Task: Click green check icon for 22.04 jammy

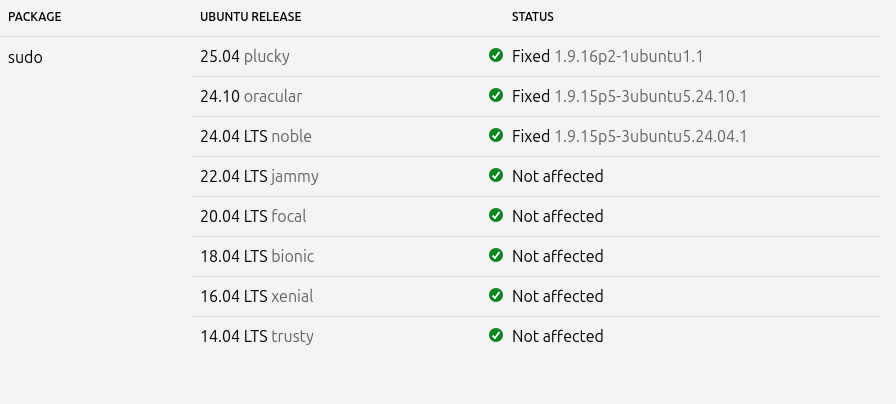Action: point(495,176)
